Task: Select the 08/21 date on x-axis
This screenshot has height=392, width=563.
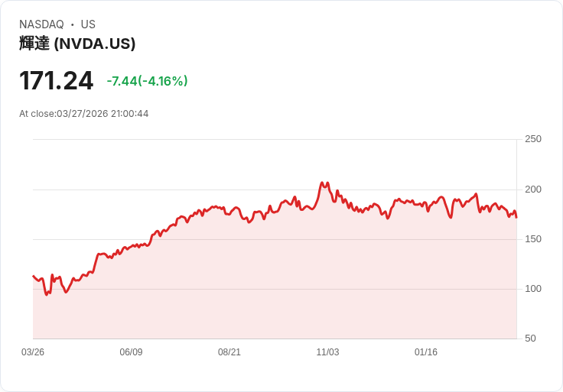Action: click(229, 352)
